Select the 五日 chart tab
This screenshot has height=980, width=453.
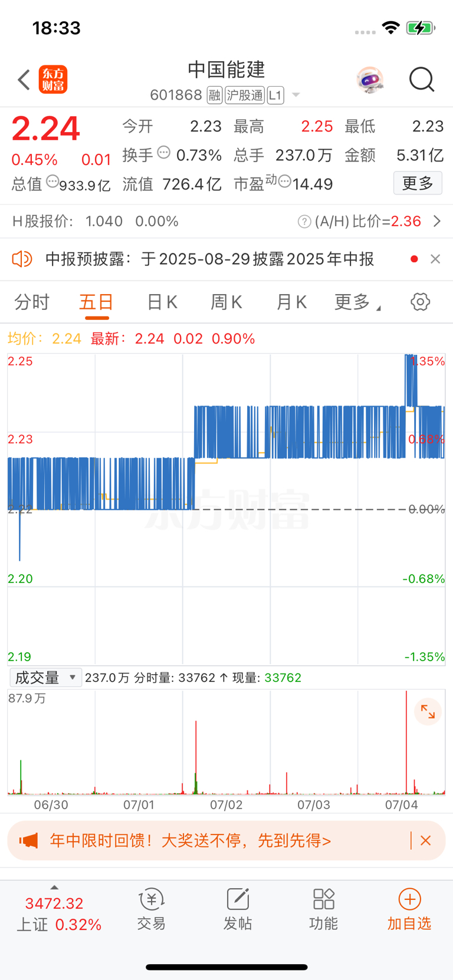click(x=96, y=302)
